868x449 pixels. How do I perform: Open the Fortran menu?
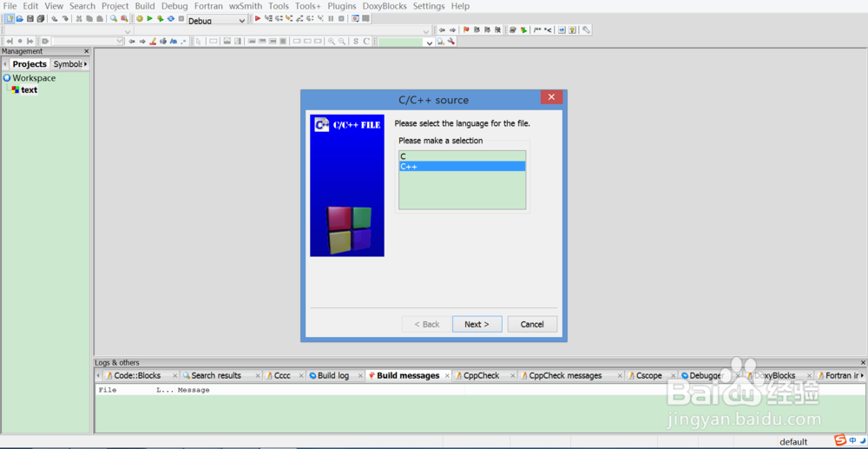pos(208,6)
